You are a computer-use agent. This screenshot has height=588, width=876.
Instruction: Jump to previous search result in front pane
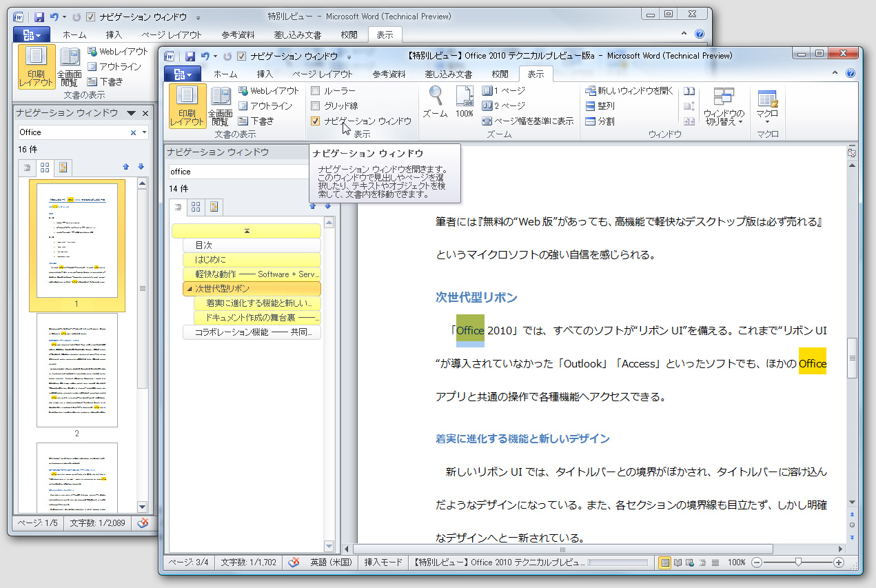click(x=313, y=206)
